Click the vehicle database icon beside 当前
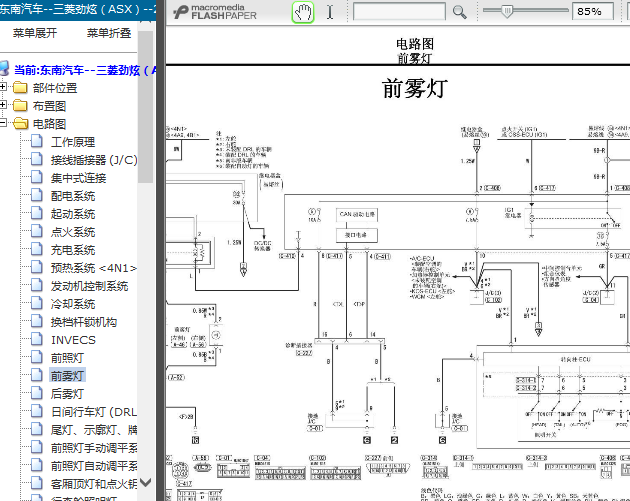The height and width of the screenshot is (501, 630). tap(4, 69)
